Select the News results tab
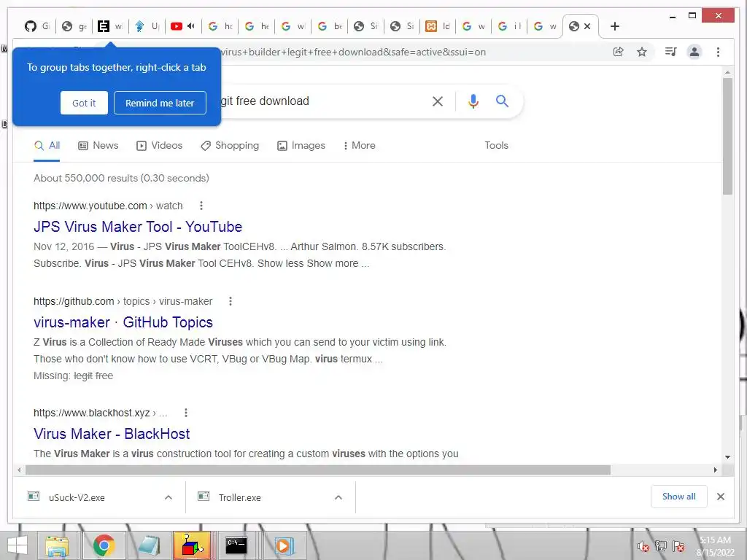 click(98, 146)
